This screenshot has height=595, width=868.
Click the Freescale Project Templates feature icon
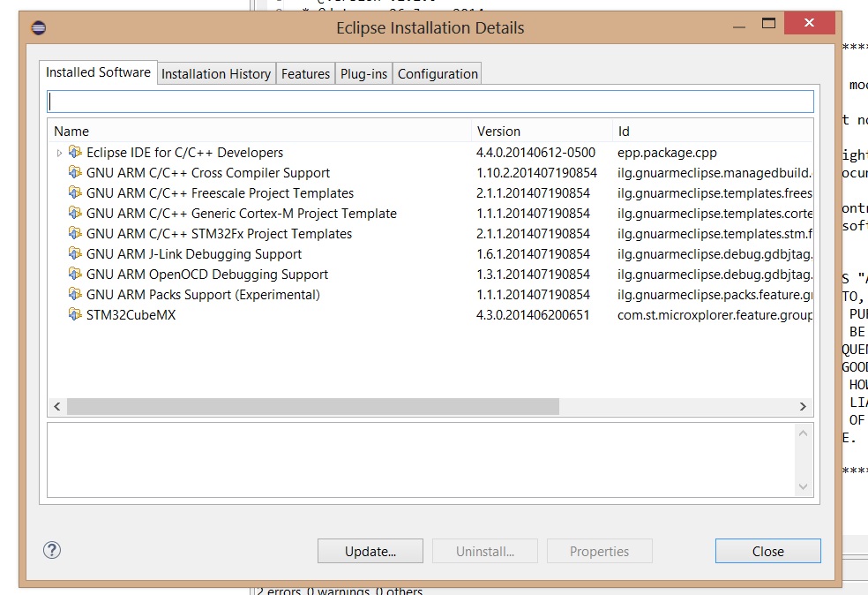(x=75, y=192)
